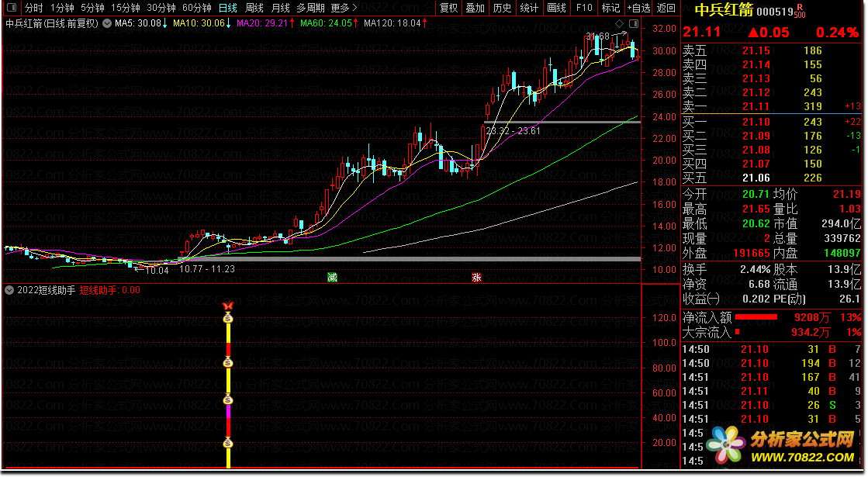Click the 外盘 value 191665
This screenshot has height=477, width=868.
click(752, 253)
